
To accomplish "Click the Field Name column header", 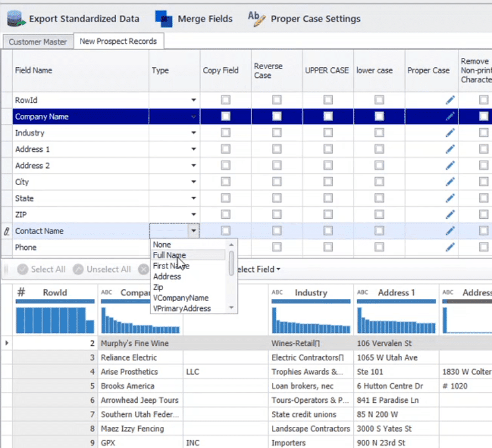I will point(81,71).
